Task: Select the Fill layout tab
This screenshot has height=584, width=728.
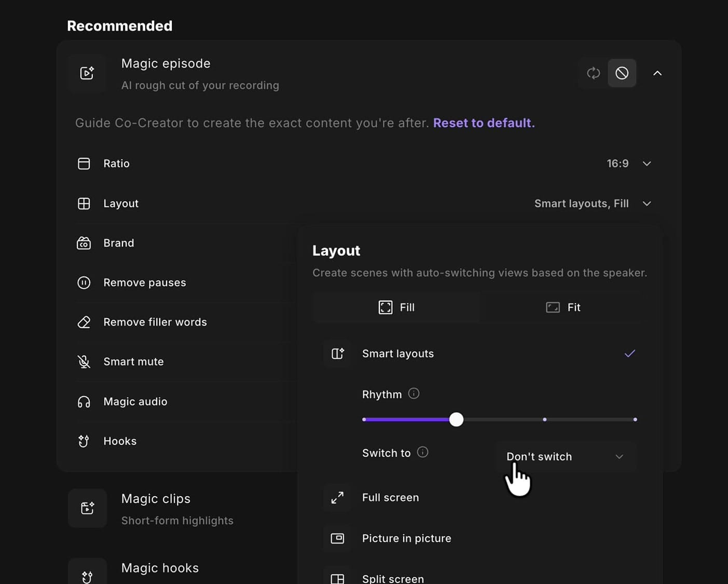Action: point(396,307)
